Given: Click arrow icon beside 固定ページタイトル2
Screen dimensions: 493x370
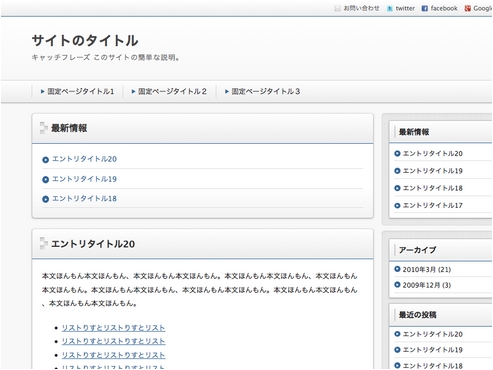Looking at the screenshot, I should click(x=133, y=91).
